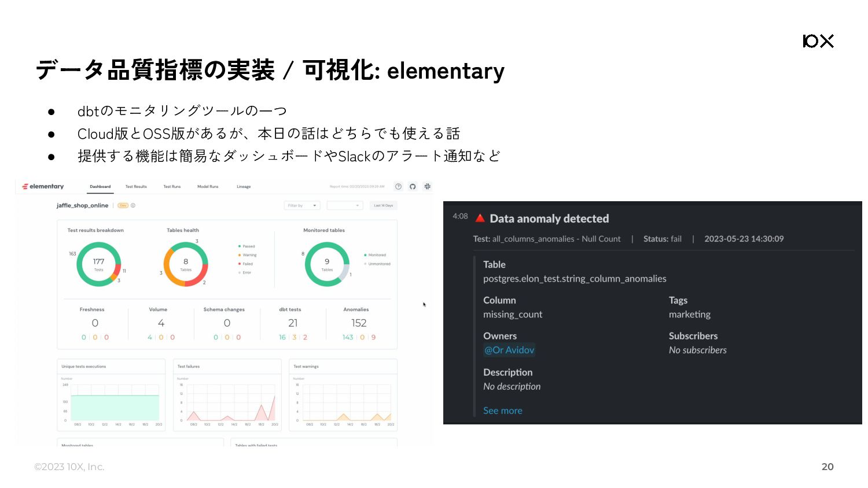Go to the Lineage tab

[x=244, y=186]
